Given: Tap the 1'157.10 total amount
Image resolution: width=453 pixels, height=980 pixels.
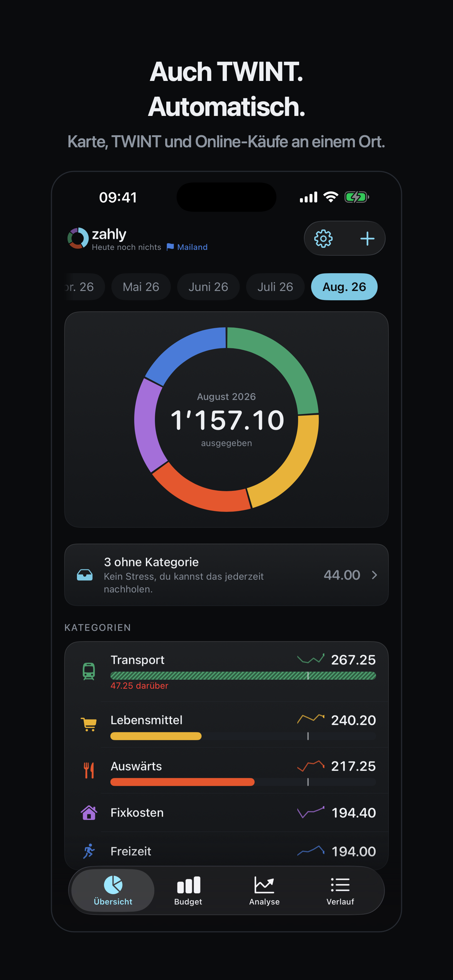Looking at the screenshot, I should [227, 420].
